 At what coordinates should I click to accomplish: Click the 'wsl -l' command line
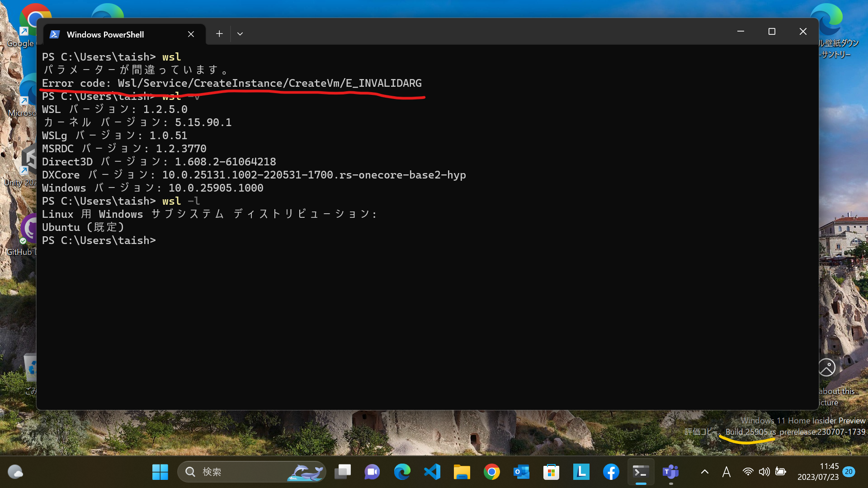point(121,201)
